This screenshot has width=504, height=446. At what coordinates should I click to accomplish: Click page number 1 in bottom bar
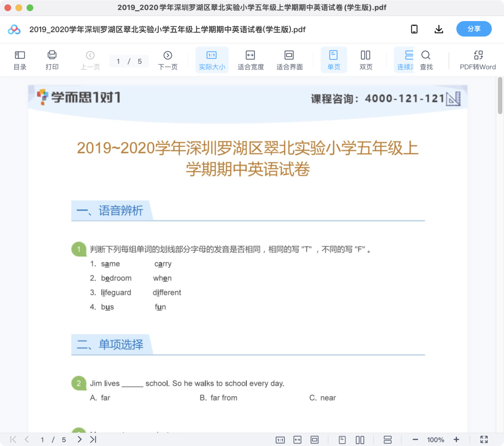[x=42, y=439]
